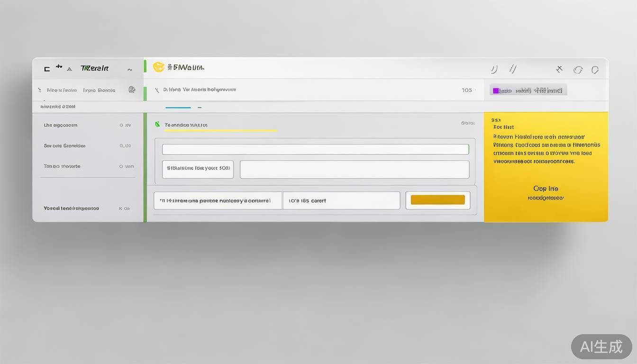Expand the chevron in the sidebar header

tap(129, 70)
